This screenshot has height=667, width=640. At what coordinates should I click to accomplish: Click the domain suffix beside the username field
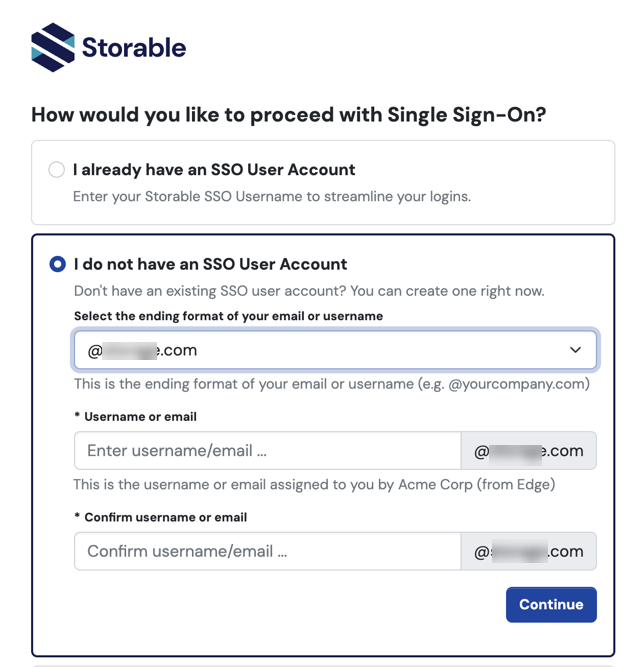click(x=528, y=451)
